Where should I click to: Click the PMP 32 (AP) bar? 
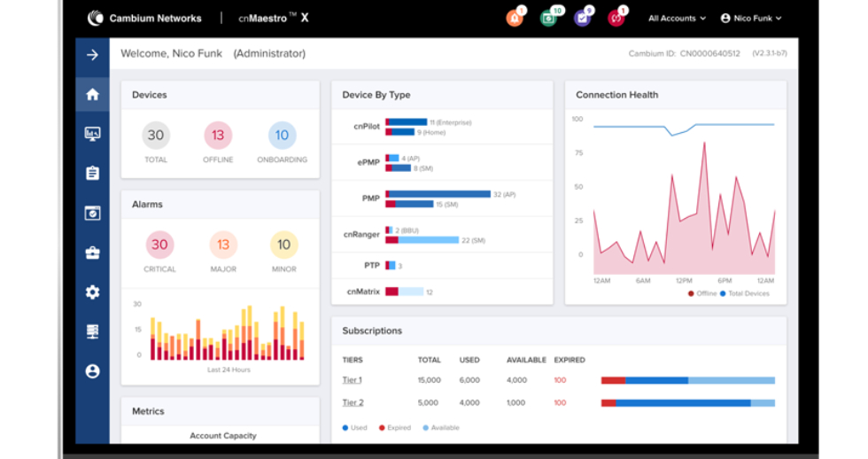(438, 194)
